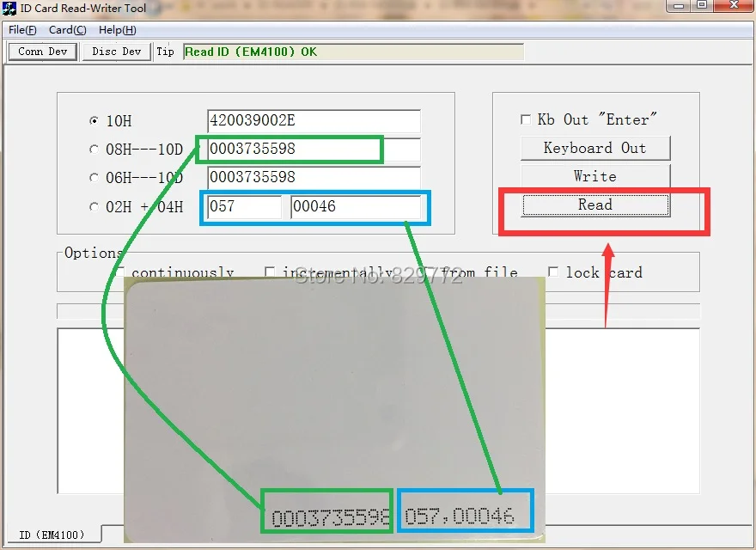
Task: Minimize the ID Card Read-Writer Tool window
Action: tap(679, 6)
